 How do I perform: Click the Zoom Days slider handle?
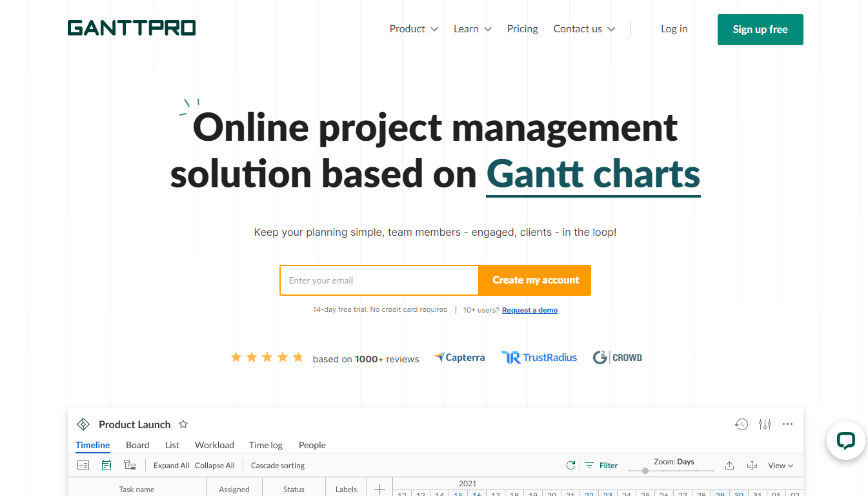coord(645,471)
